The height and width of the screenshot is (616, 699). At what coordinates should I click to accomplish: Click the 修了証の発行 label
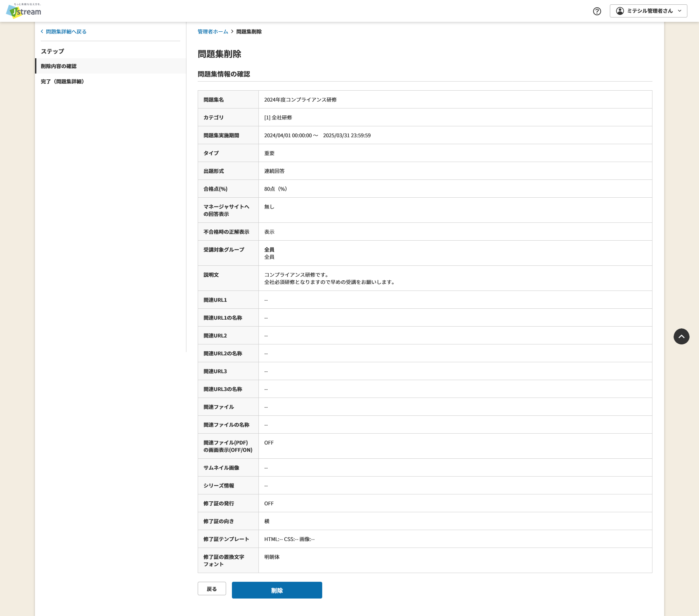pos(219,504)
